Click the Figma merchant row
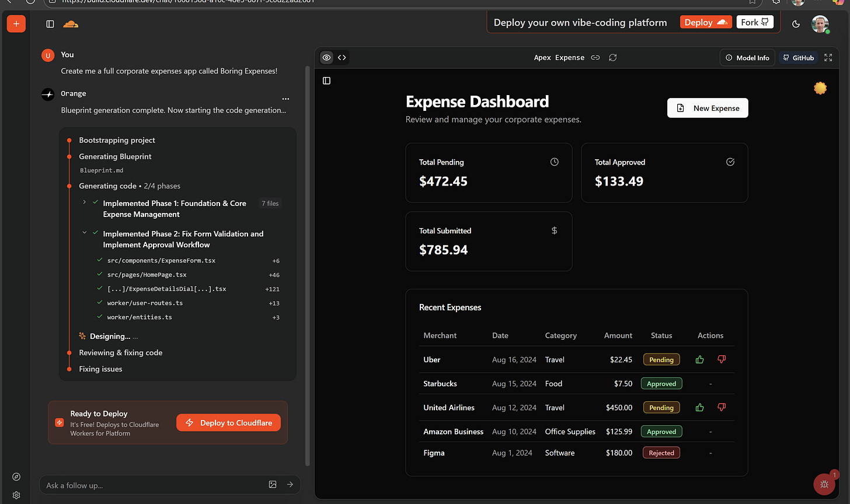850x504 pixels. 577,453
